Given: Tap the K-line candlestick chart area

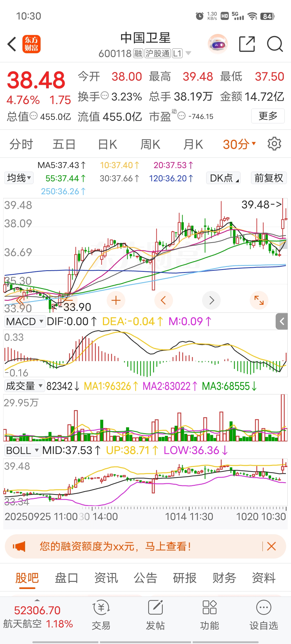Looking at the screenshot, I should (x=145, y=255).
